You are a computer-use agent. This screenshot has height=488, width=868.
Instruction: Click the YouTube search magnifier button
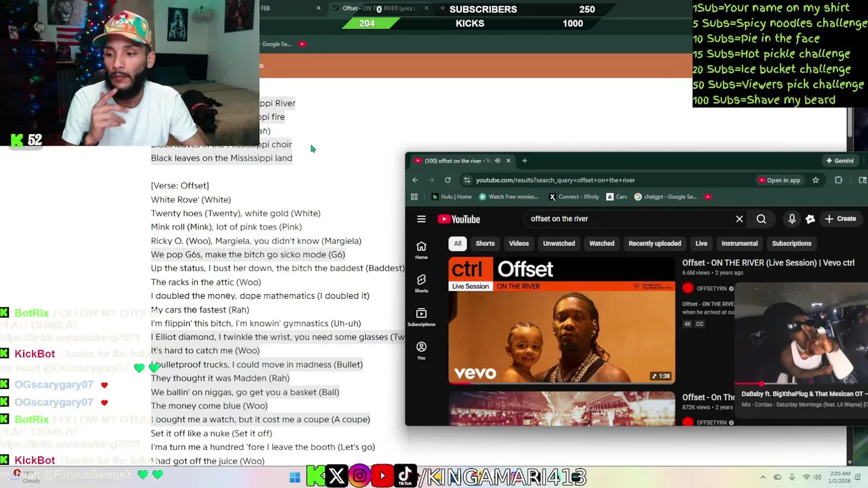click(761, 219)
